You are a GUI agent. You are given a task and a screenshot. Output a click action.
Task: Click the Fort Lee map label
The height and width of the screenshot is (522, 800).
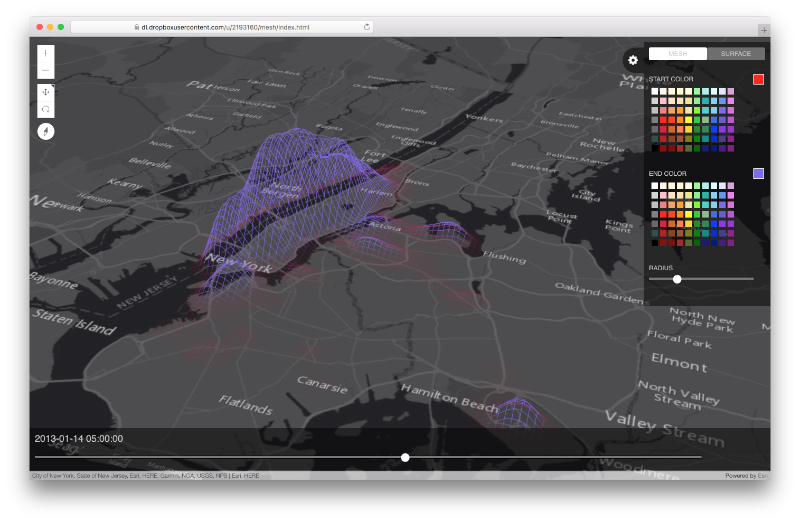tap(374, 155)
